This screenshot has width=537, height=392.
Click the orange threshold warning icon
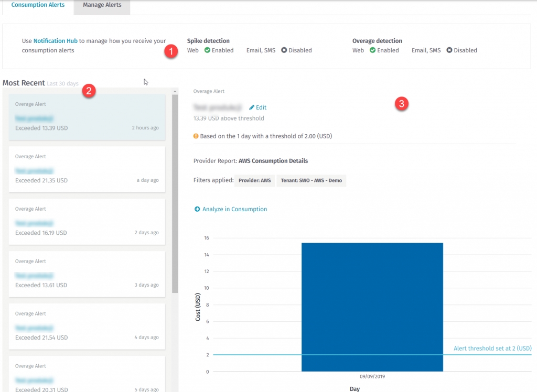(x=196, y=136)
